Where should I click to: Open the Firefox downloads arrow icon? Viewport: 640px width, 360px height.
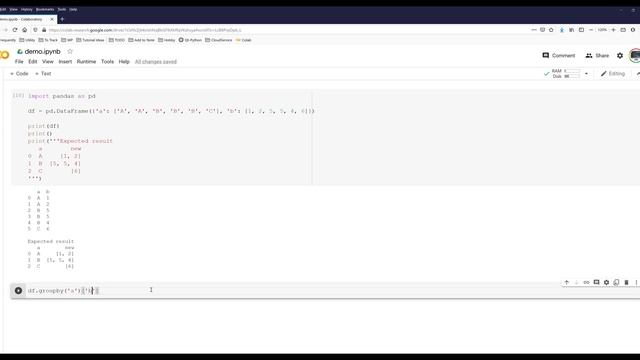point(562,30)
